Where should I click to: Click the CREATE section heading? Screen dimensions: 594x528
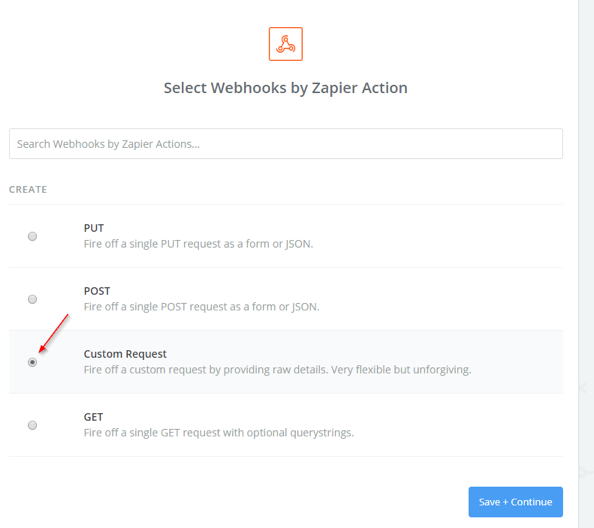(x=28, y=189)
